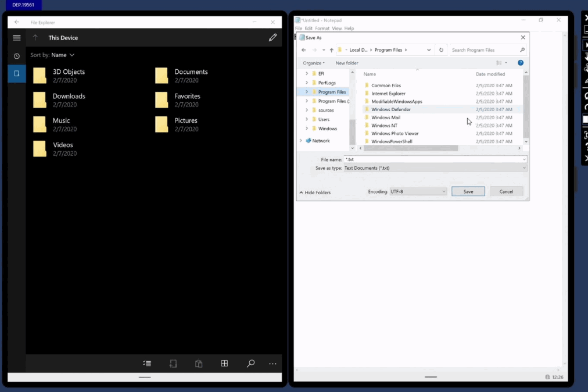Screen dimensions: 588x392
Task: Expand the EFI tree node
Action: (x=307, y=74)
